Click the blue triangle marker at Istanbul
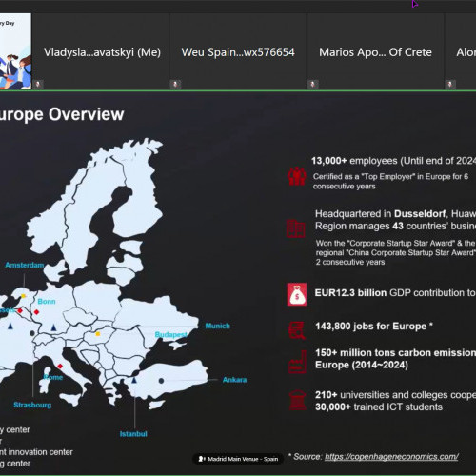476x476 pixels. [x=134, y=379]
